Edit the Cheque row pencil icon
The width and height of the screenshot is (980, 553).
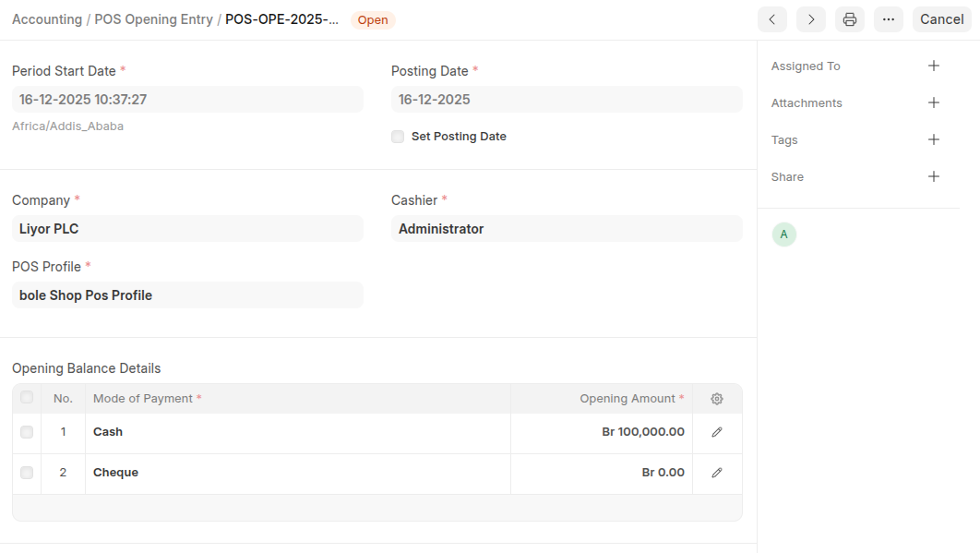[x=717, y=473]
